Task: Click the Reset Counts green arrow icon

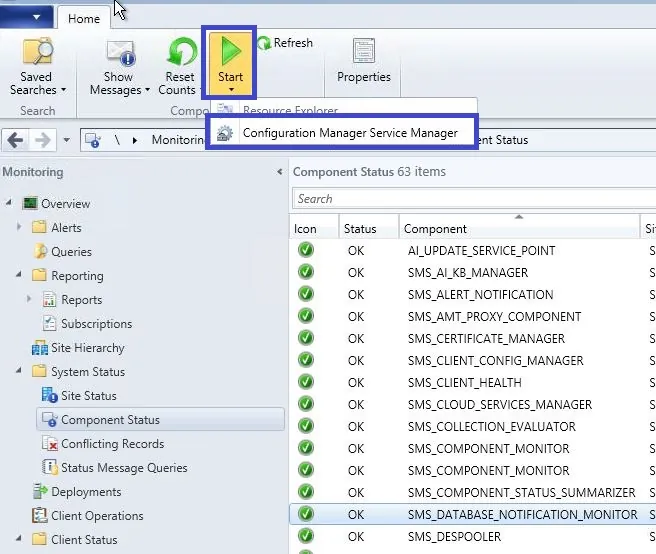Action: (x=182, y=51)
